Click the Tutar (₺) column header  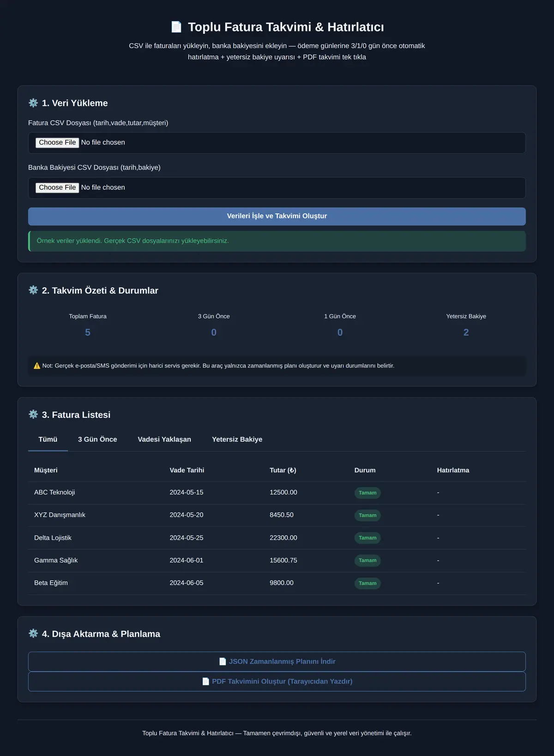283,470
